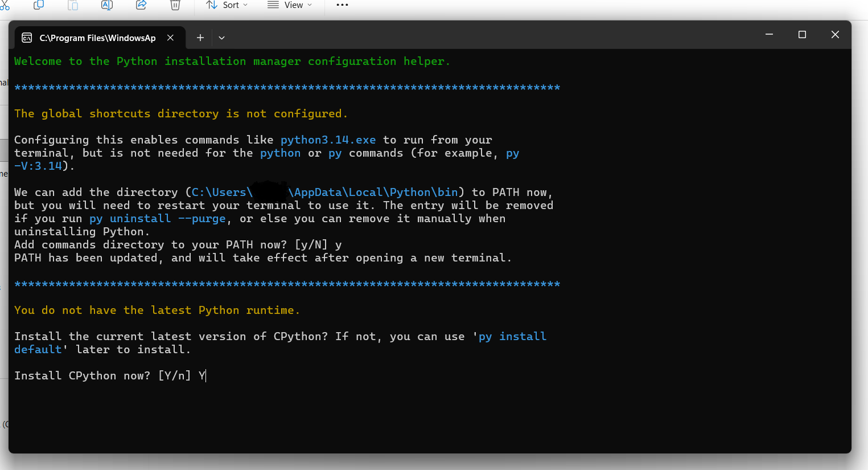The height and width of the screenshot is (470, 868).
Task: Click the 'Welcome to the Python installation manager' line
Action: click(232, 62)
